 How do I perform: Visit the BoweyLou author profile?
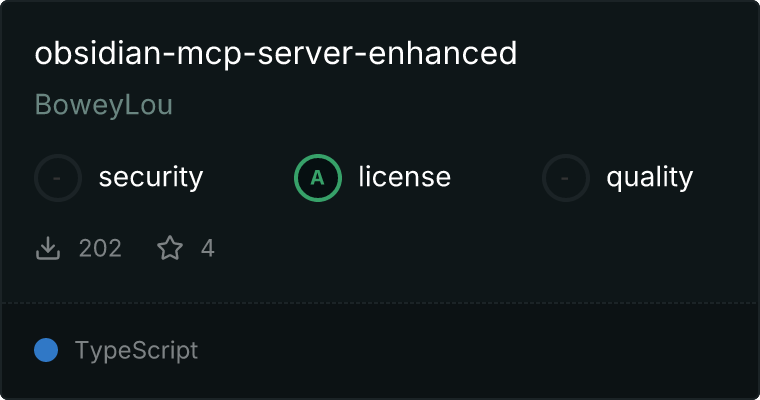coord(104,105)
